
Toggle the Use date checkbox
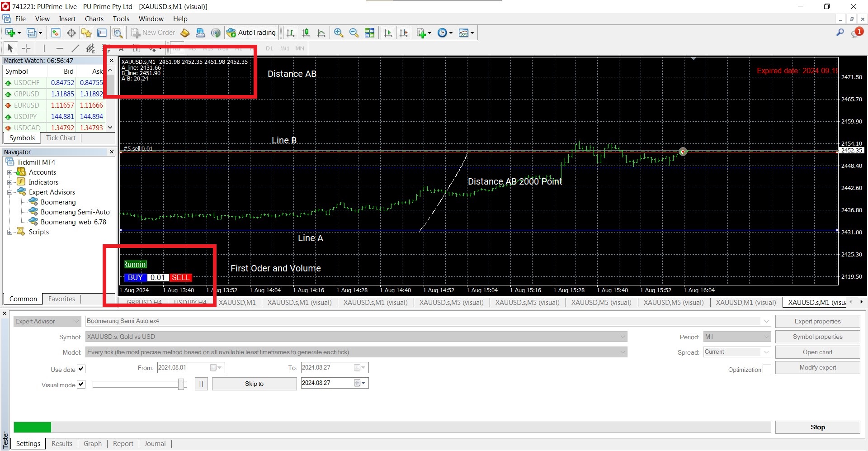click(81, 369)
